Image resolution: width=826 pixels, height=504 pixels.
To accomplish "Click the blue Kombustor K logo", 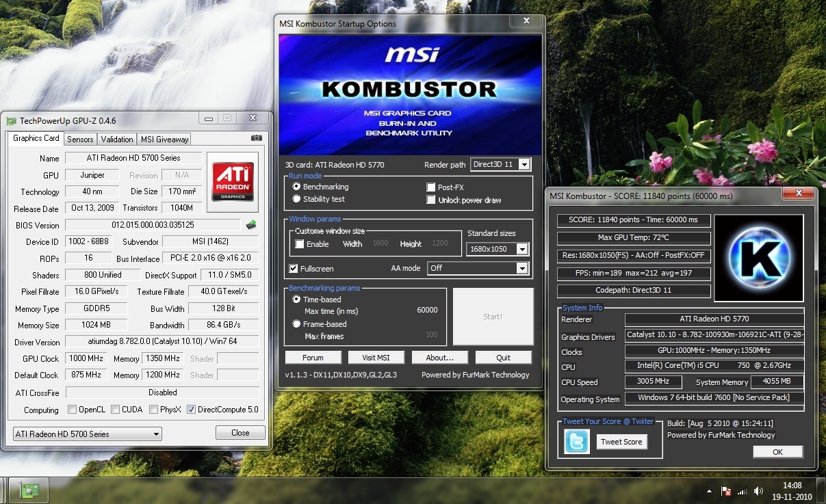I will [758, 258].
